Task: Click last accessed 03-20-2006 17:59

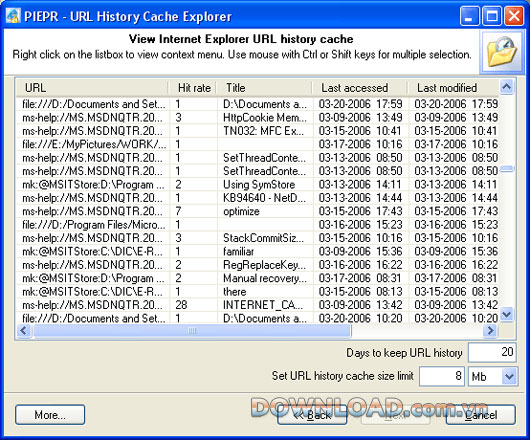Action: point(360,104)
